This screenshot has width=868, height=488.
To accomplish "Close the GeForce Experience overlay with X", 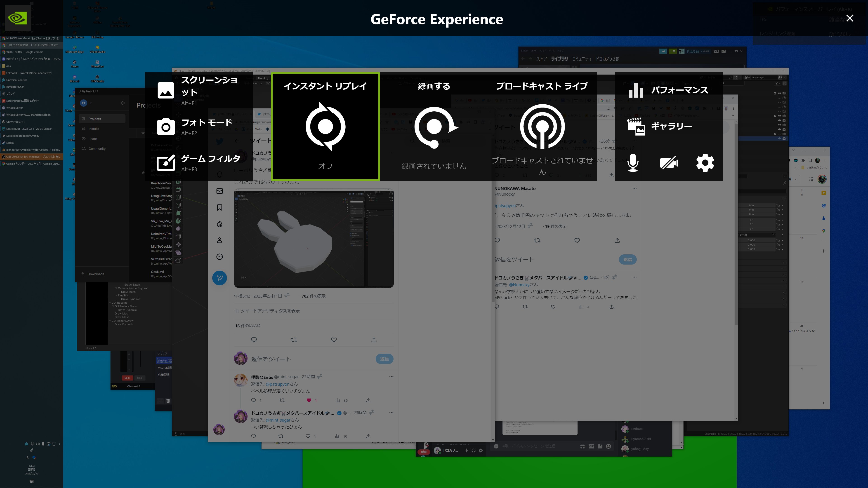I will tap(850, 18).
